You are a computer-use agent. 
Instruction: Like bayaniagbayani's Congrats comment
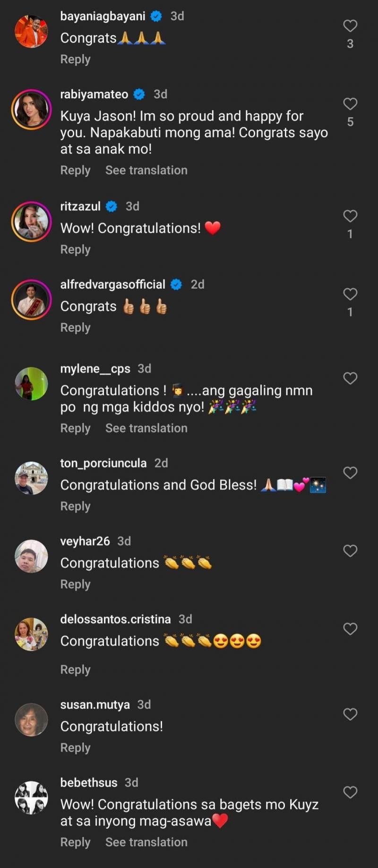pos(350,26)
